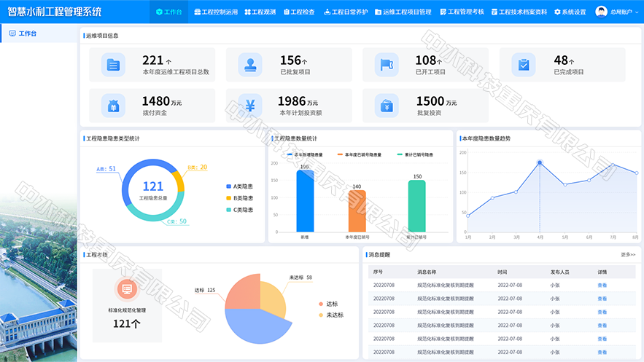Click the user avatar in header

click(x=601, y=12)
